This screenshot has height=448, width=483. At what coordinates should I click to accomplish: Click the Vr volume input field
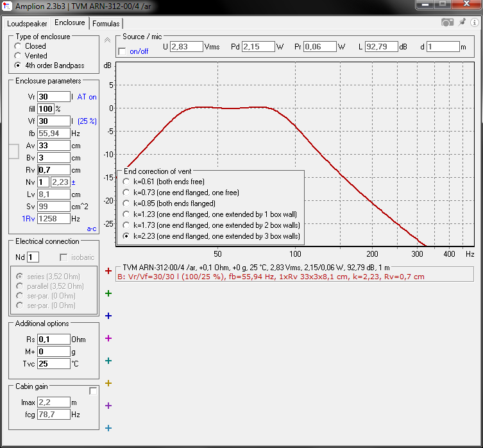(x=54, y=97)
